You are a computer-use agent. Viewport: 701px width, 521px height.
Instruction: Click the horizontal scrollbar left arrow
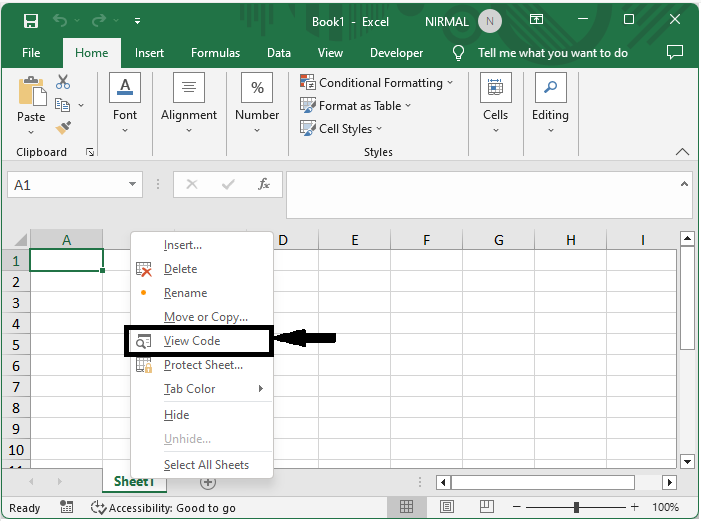tap(443, 483)
